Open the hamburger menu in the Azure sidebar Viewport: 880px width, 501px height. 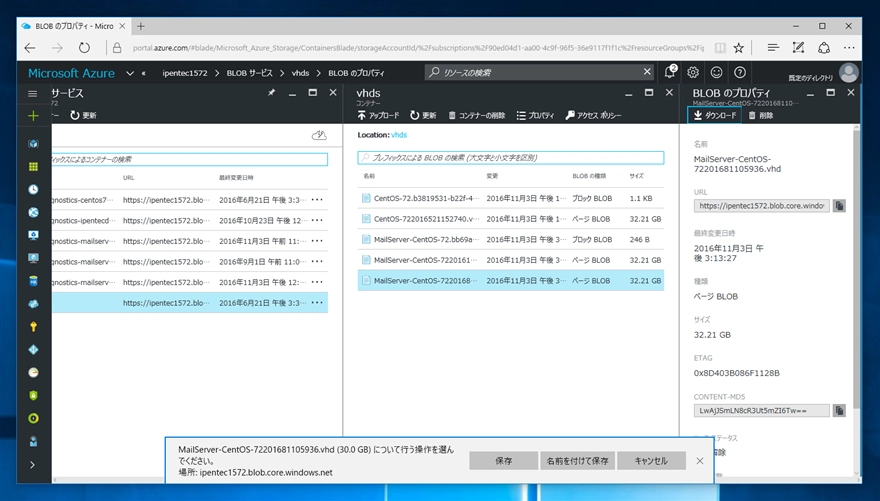pos(33,94)
